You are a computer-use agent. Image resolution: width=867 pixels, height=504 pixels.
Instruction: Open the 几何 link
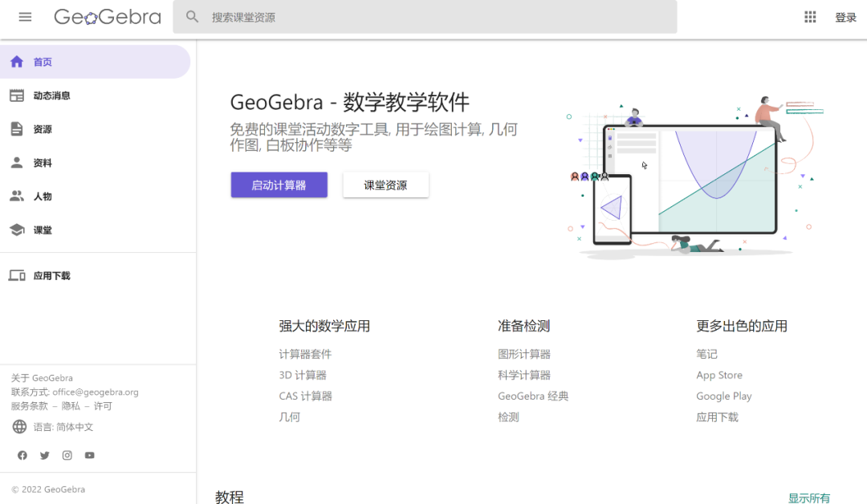[289, 417]
